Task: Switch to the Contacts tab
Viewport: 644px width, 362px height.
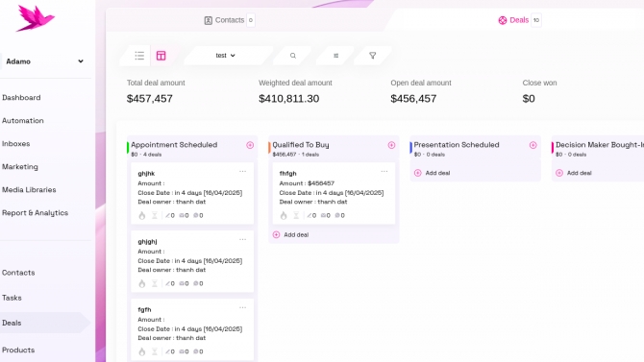Action: pyautogui.click(x=229, y=20)
